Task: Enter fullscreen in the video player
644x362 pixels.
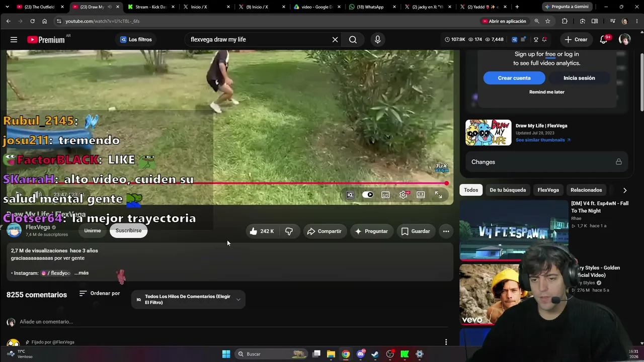Action: pyautogui.click(x=439, y=195)
